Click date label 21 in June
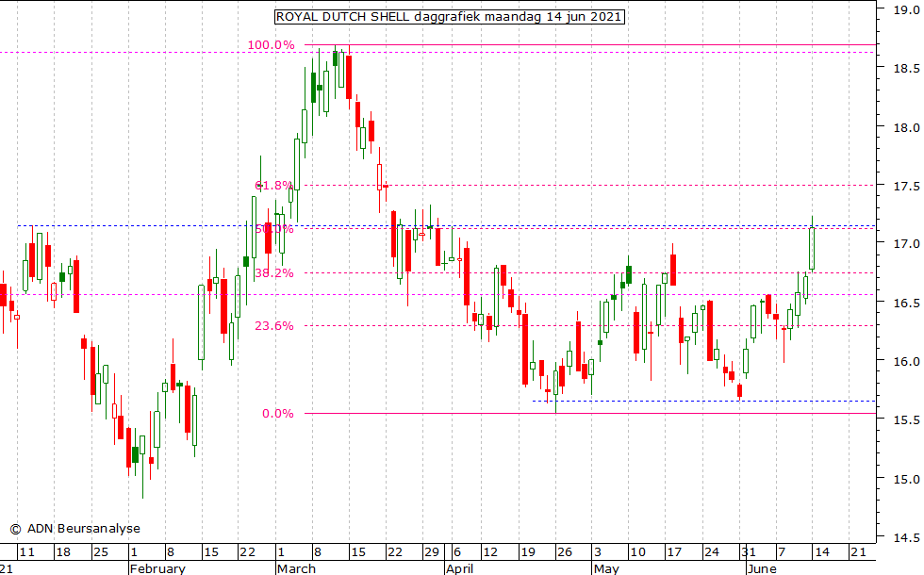 (x=859, y=552)
